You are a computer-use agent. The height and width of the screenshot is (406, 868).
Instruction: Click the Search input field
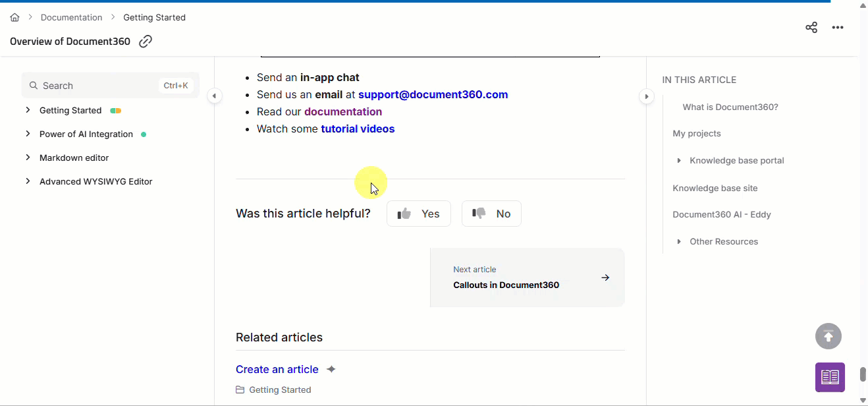tap(110, 85)
